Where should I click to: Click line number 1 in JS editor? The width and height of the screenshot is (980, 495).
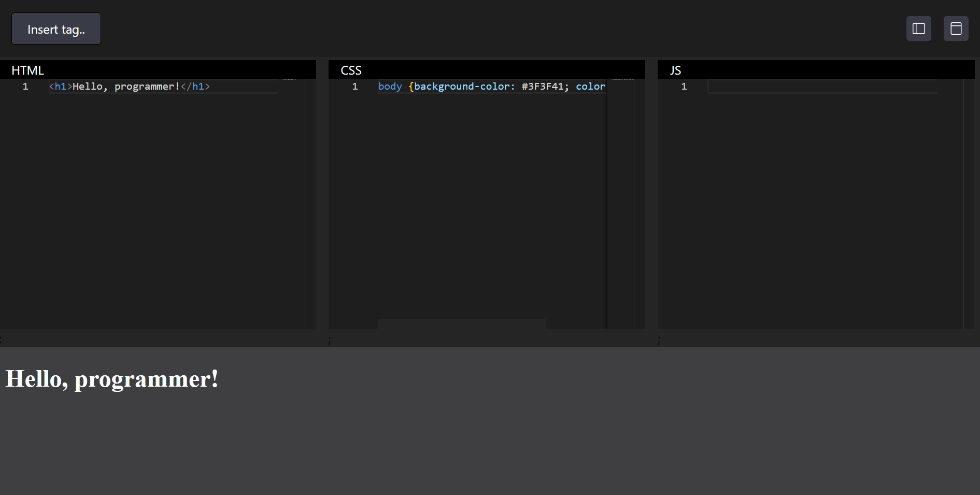(x=684, y=87)
